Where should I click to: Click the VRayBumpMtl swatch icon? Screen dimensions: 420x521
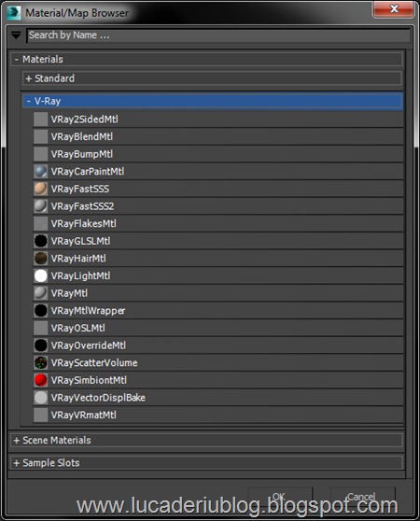41,154
